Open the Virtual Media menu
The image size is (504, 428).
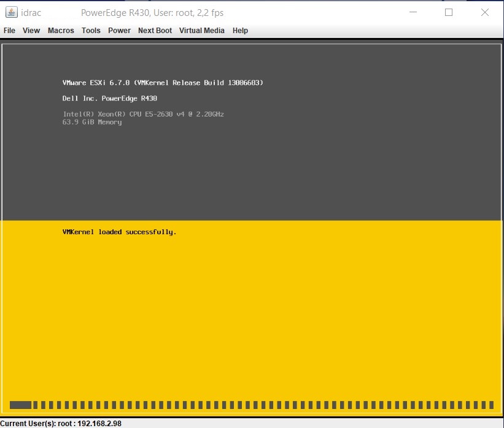pos(202,31)
